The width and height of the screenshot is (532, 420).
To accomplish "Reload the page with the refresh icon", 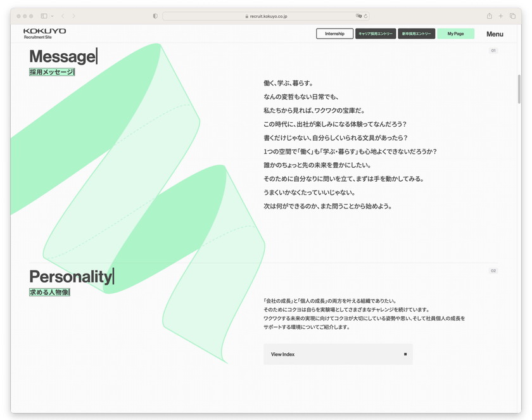I will pyautogui.click(x=366, y=16).
